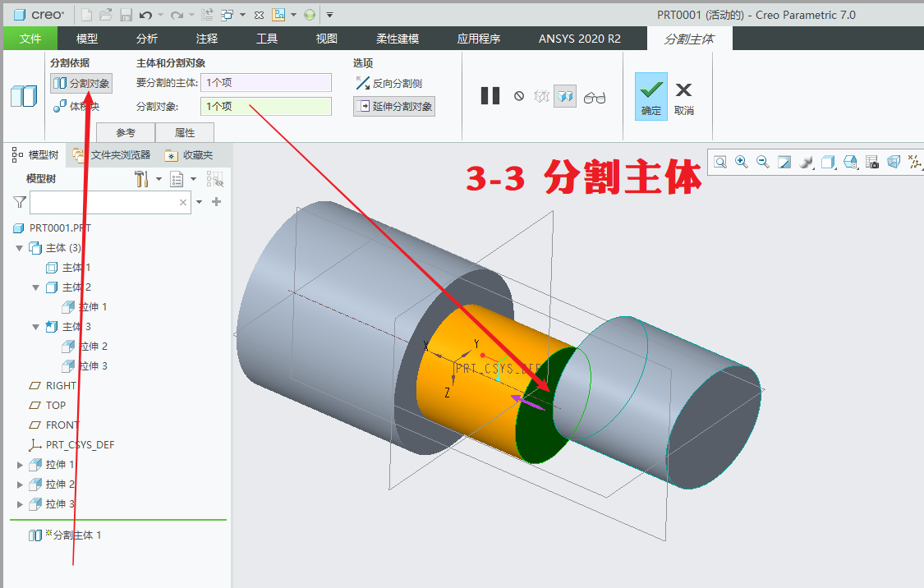Click the Datum Display Filters icon
Screen dimensions: 924x588
(x=915, y=162)
